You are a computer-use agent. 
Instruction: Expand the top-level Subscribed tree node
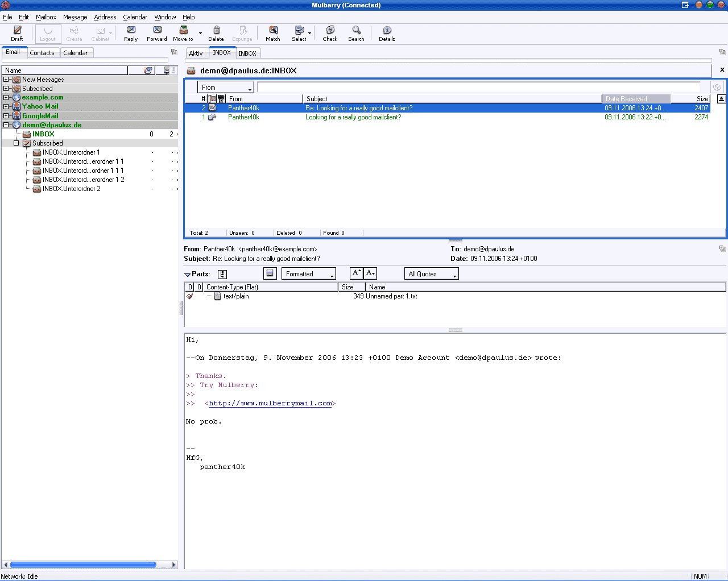pyautogui.click(x=6, y=89)
